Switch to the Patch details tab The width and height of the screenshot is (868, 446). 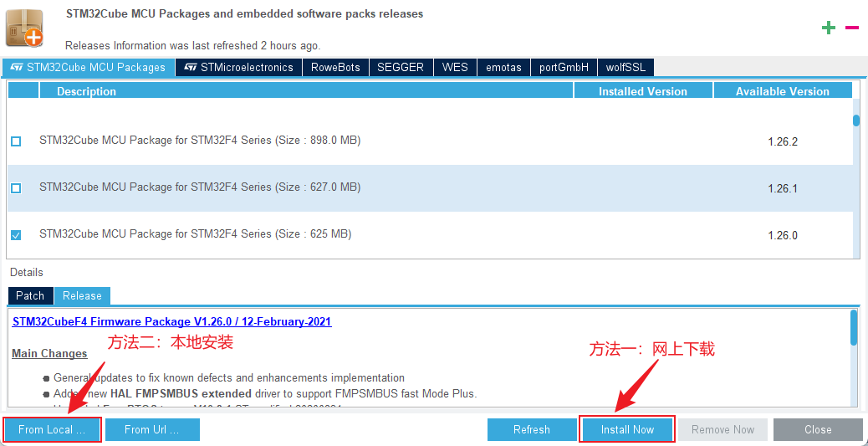(30, 296)
